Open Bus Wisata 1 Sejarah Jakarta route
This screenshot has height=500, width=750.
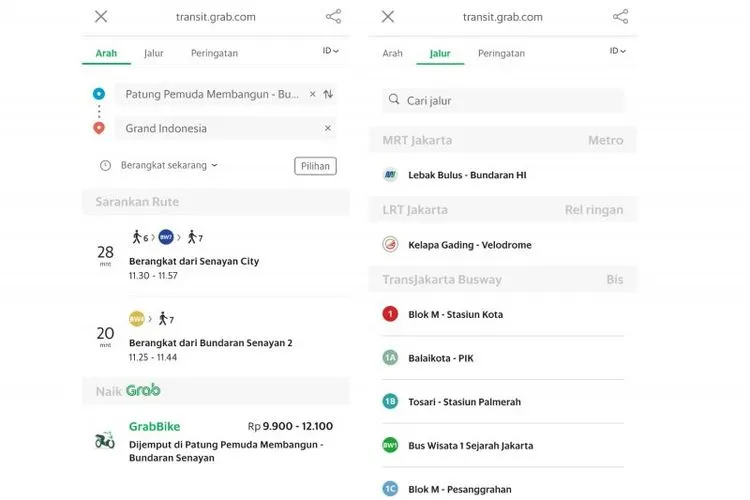pyautogui.click(x=503, y=445)
